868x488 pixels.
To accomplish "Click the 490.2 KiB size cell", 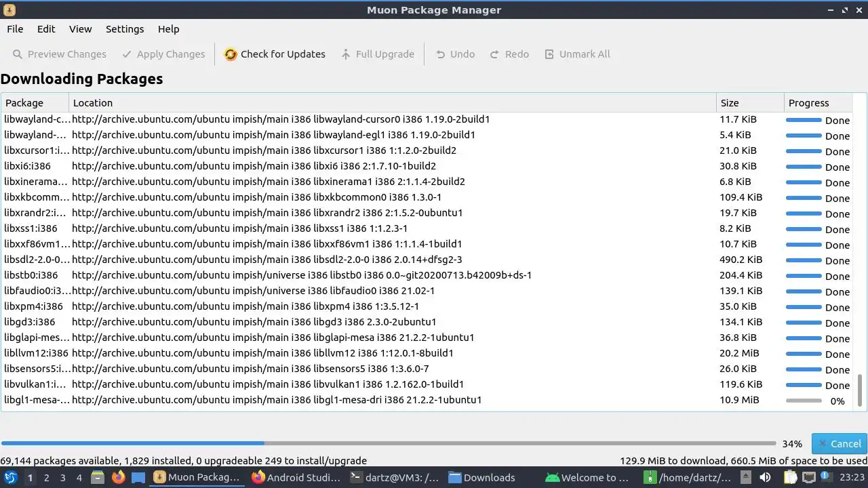I will pos(741,260).
